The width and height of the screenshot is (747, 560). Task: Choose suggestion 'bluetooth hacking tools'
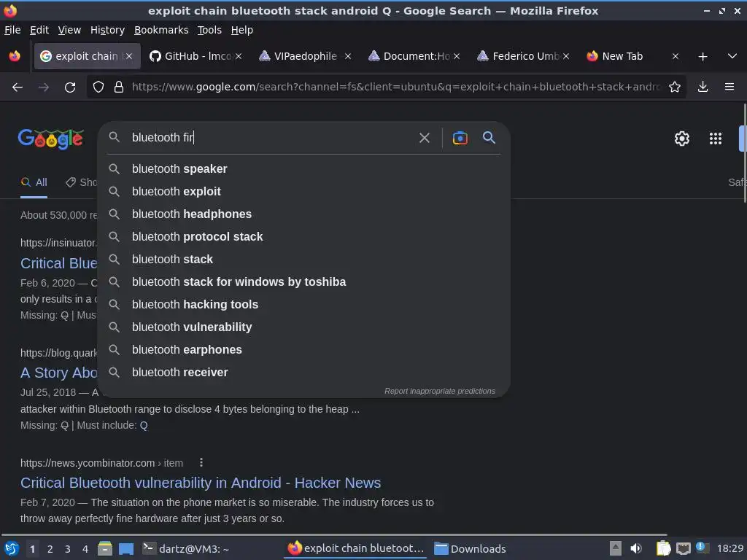[x=303, y=305]
